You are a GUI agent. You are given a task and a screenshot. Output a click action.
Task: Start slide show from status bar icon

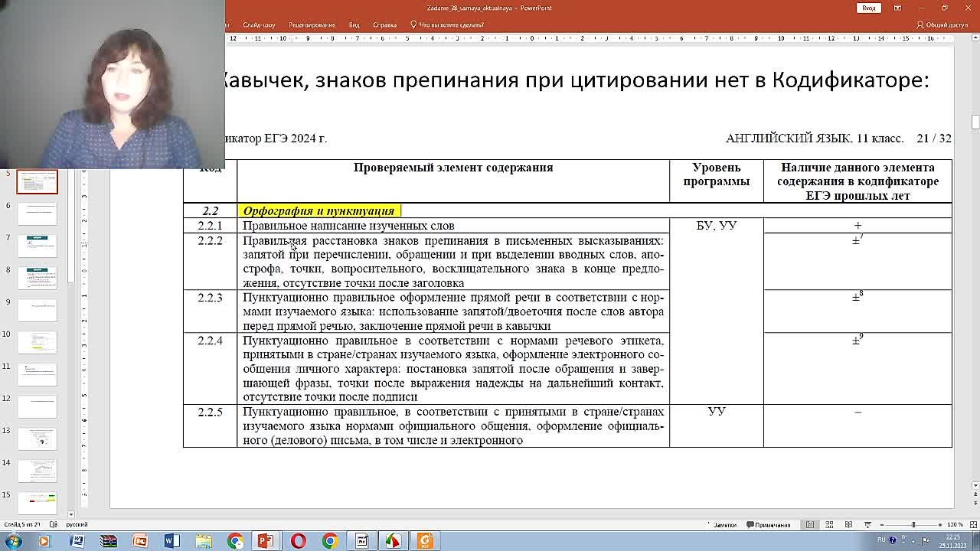867,525
